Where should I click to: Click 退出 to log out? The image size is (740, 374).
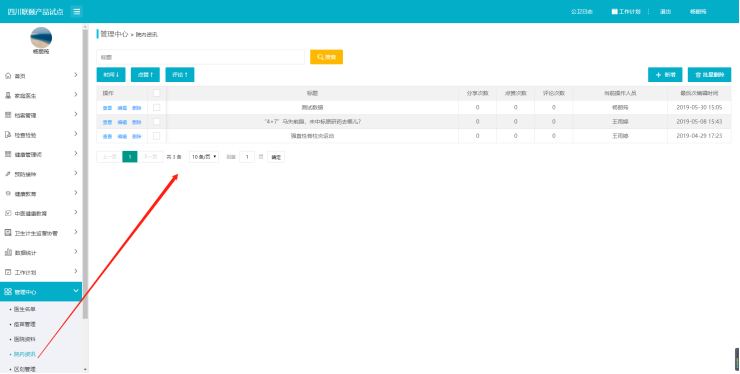[x=665, y=12]
